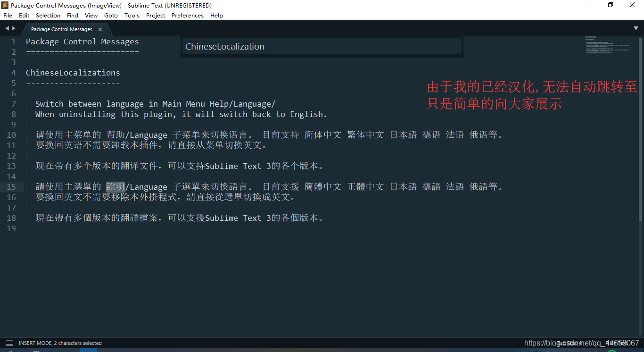Click the highlighted '說明' selection on line 15
Viewport: 644px width, 352px height.
click(116, 187)
